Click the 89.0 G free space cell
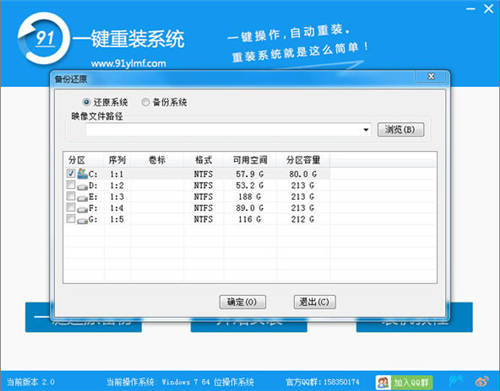This screenshot has height=391, width=500. pos(250,208)
